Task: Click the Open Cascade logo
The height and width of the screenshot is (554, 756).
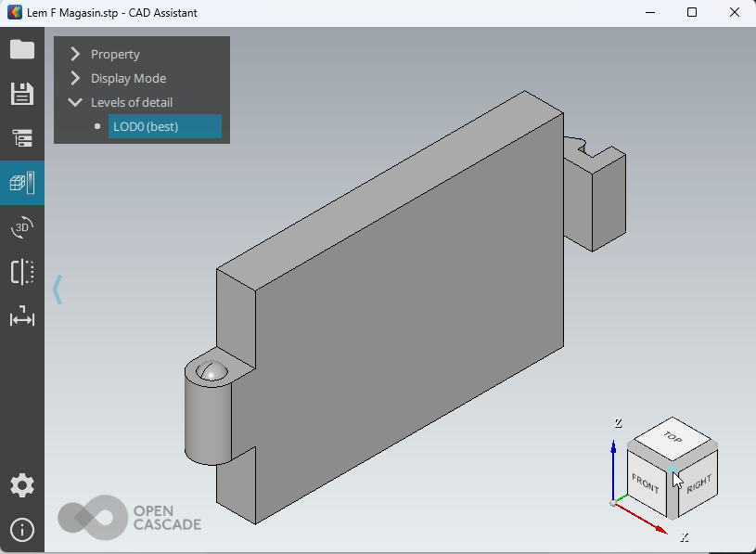Action: (x=129, y=517)
